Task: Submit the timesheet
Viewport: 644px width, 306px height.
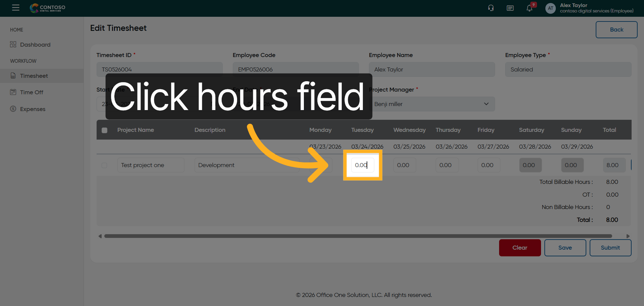Action: tap(610, 248)
